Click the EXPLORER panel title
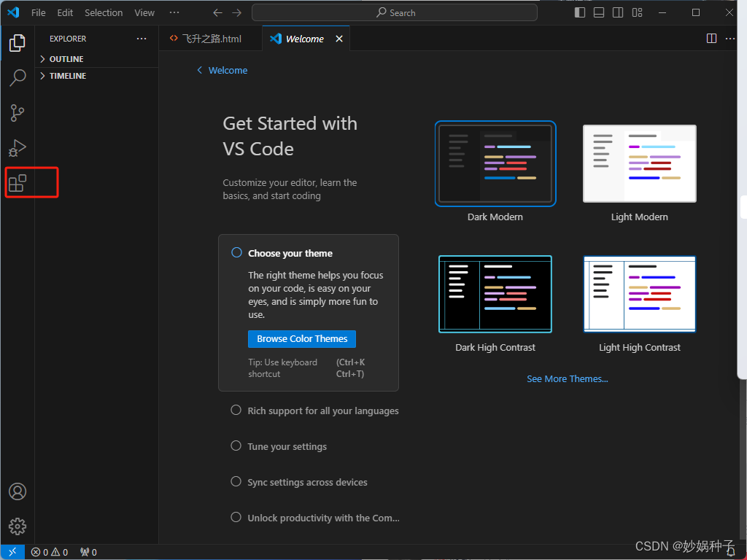The width and height of the screenshot is (747, 560). [x=68, y=39]
